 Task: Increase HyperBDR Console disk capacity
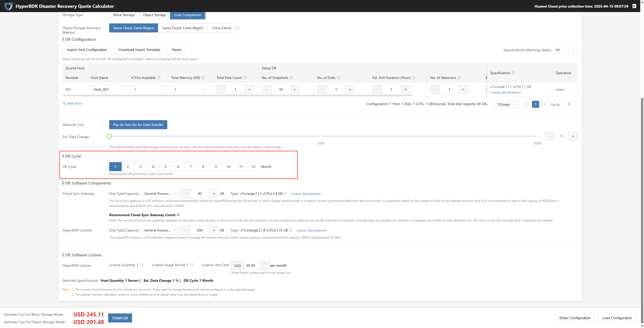coord(214,230)
